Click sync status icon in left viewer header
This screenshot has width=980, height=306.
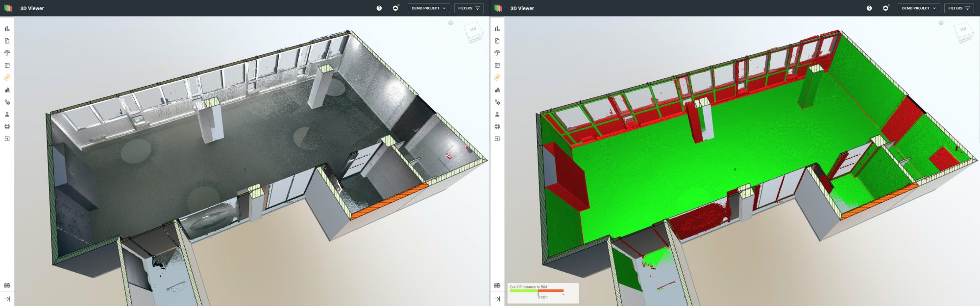click(395, 8)
